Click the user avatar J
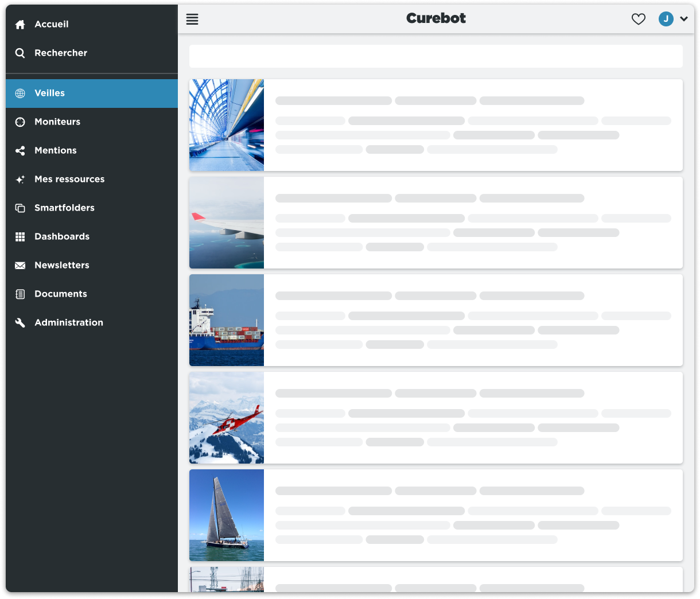The width and height of the screenshot is (700, 599). point(666,19)
